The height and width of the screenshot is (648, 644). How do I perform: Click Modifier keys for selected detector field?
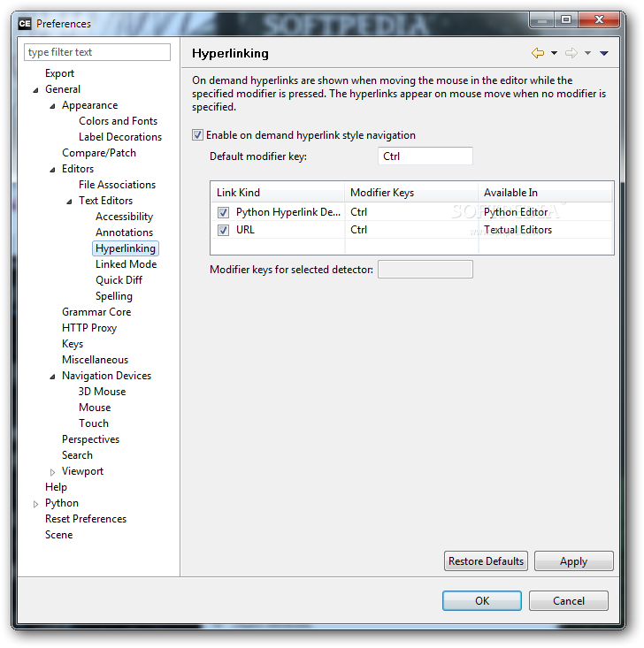coord(425,270)
